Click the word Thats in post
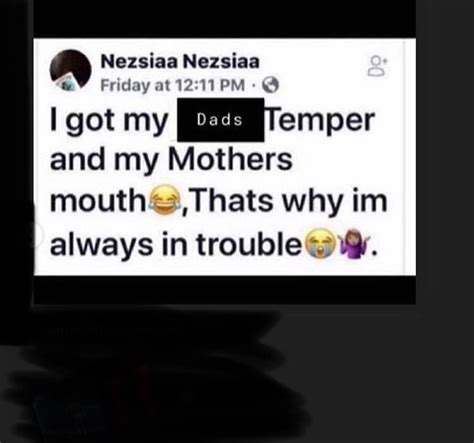The image size is (474, 443). click(x=231, y=200)
